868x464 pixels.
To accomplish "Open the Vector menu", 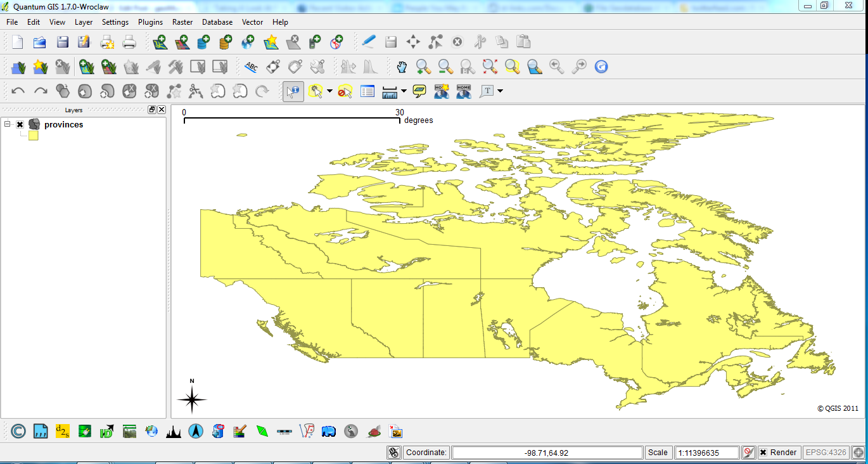I will 253,22.
